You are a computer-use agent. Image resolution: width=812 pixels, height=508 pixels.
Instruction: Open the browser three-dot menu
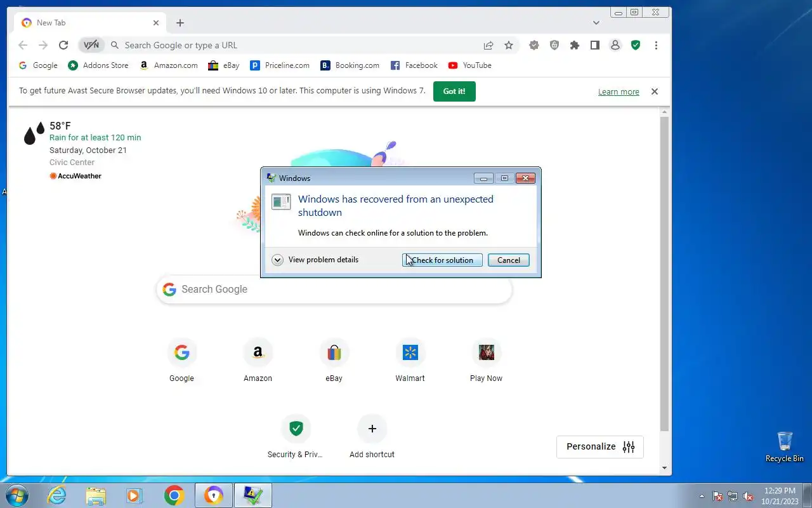pyautogui.click(x=656, y=45)
